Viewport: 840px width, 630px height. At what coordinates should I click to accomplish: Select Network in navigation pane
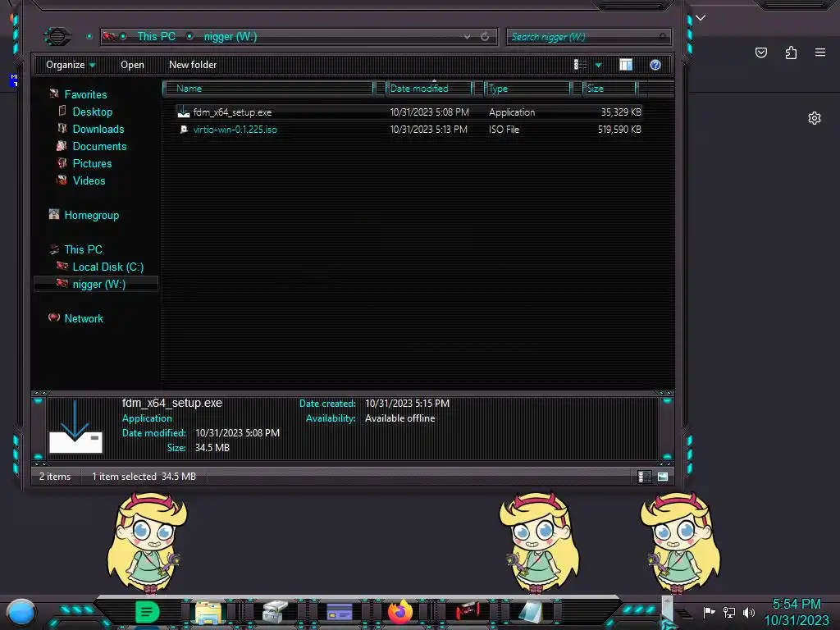(84, 318)
